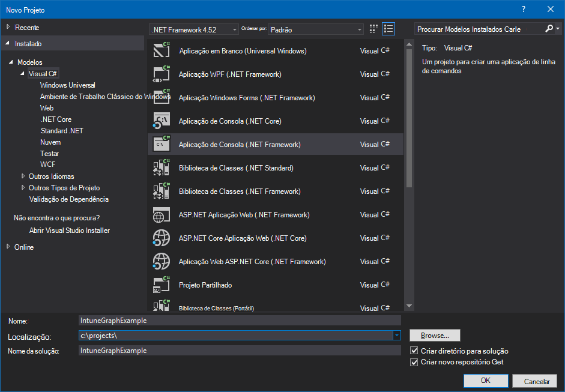Click the Nome da solução field
The image size is (565, 392).
(x=240, y=351)
